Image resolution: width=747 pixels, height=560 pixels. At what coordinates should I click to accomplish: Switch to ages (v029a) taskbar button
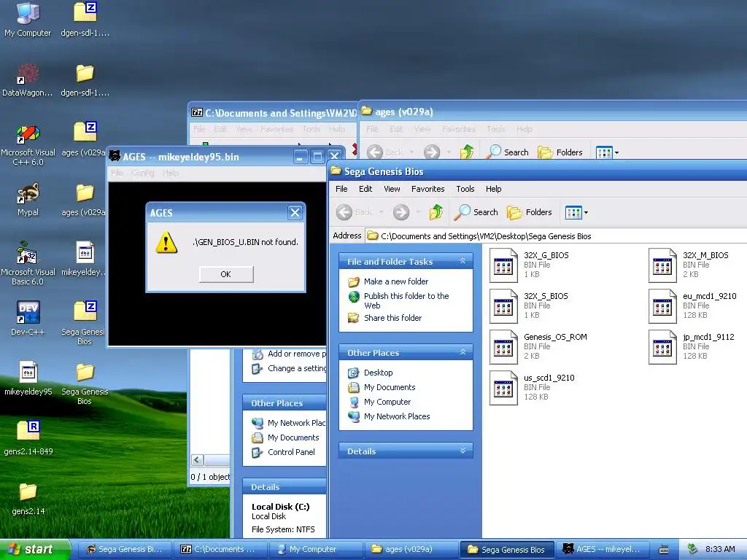click(x=411, y=550)
